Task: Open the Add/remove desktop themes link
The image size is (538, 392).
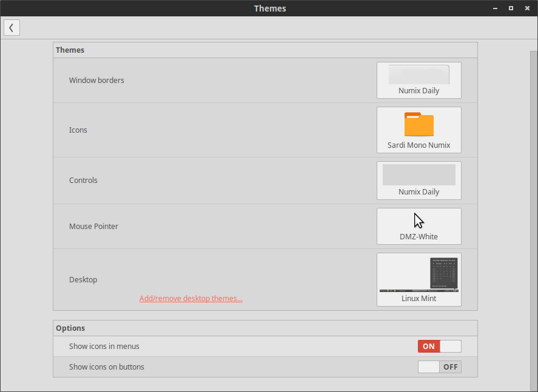Action: coord(190,298)
